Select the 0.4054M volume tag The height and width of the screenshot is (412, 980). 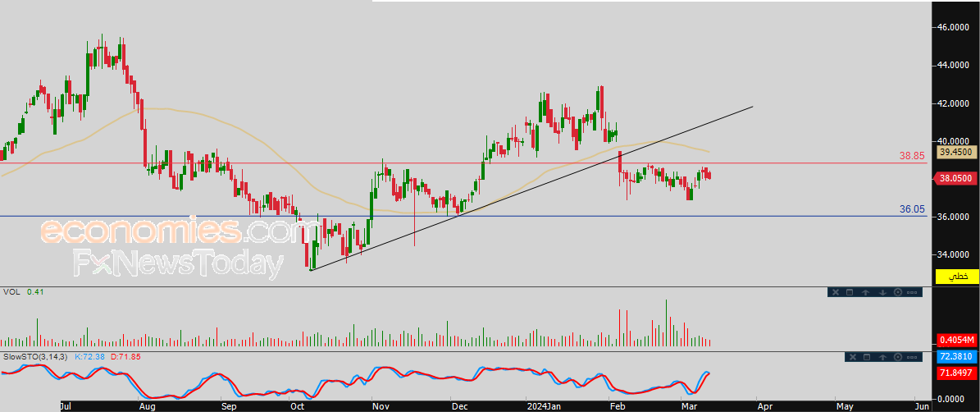click(x=956, y=340)
